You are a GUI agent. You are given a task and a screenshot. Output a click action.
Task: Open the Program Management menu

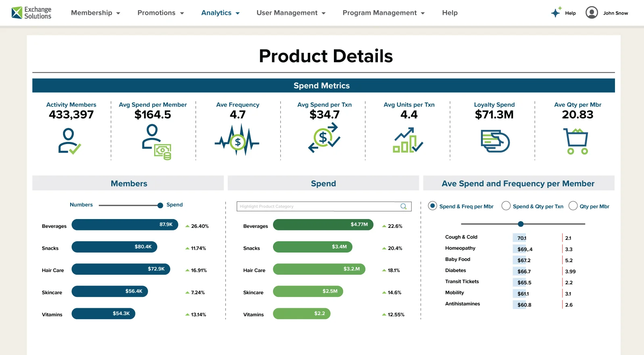click(383, 13)
